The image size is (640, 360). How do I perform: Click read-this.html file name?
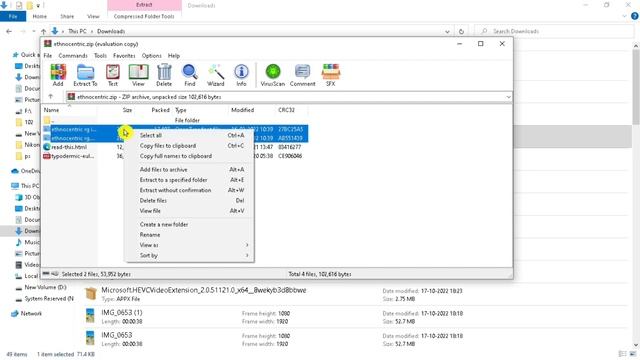pyautogui.click(x=69, y=147)
